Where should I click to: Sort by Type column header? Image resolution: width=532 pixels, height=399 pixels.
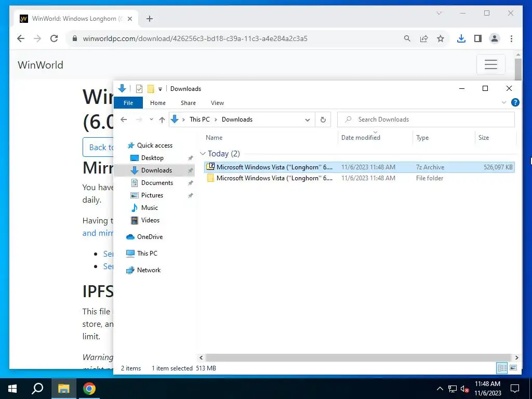[x=422, y=137]
